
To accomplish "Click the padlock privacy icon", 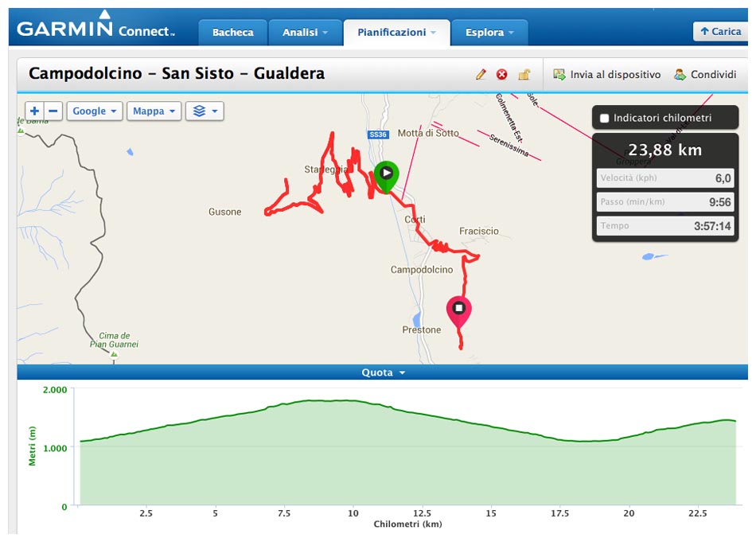I will tap(524, 74).
